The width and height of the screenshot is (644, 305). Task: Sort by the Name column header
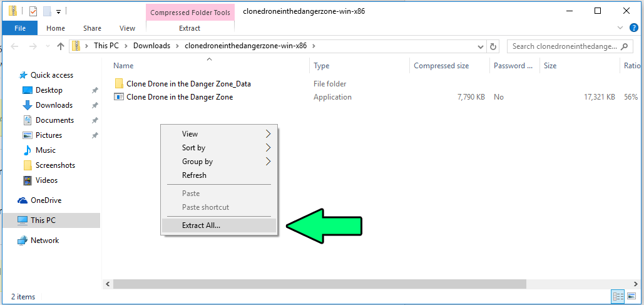(x=210, y=66)
